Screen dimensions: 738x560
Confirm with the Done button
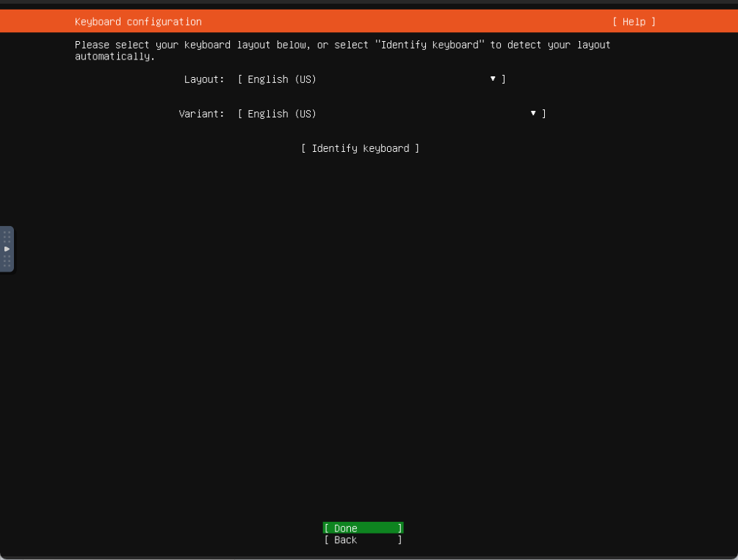pos(363,528)
